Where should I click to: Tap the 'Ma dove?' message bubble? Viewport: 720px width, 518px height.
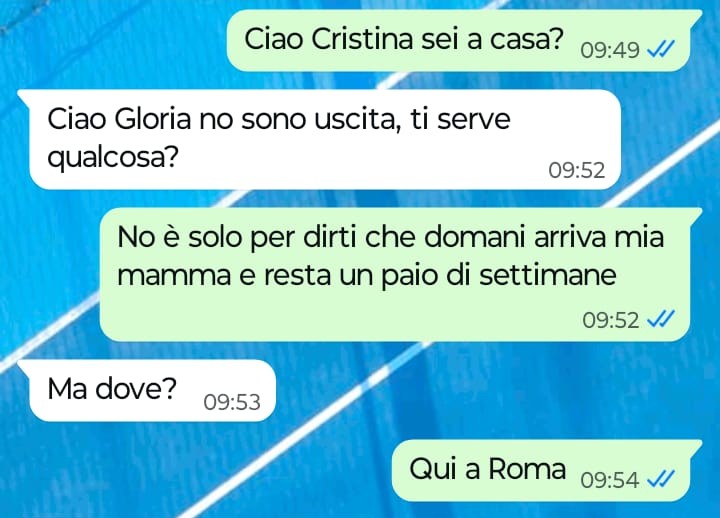click(146, 390)
